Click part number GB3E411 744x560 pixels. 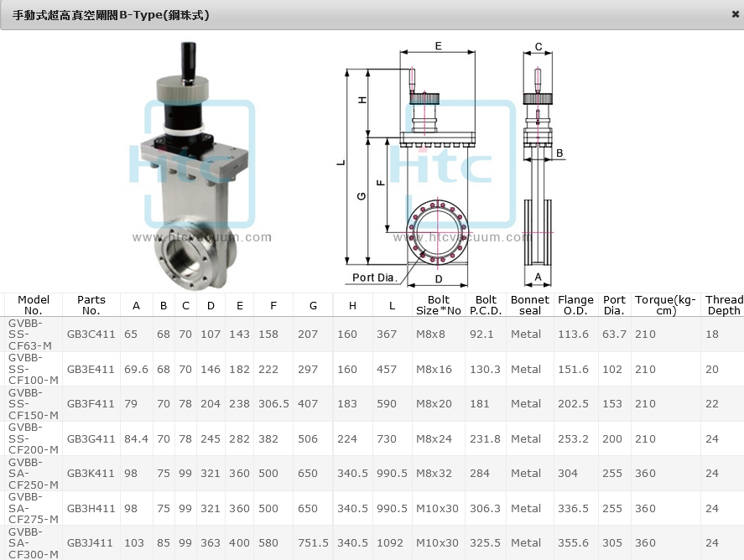click(x=91, y=369)
